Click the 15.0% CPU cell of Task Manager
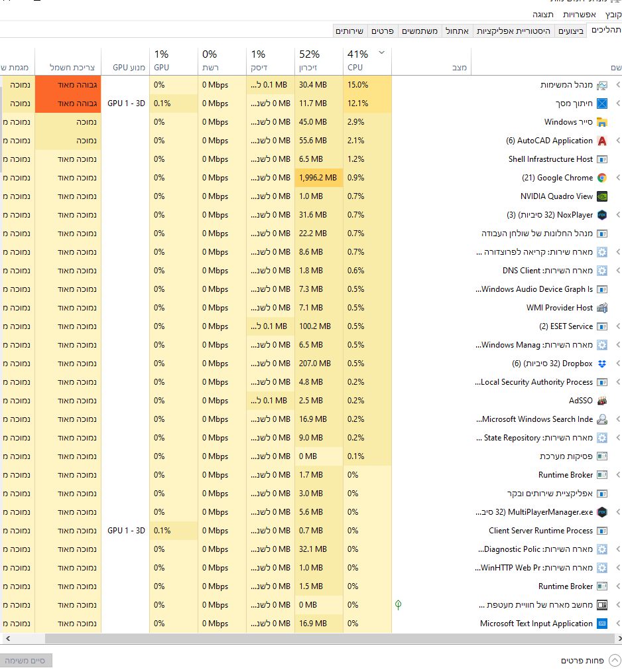 tap(367, 85)
